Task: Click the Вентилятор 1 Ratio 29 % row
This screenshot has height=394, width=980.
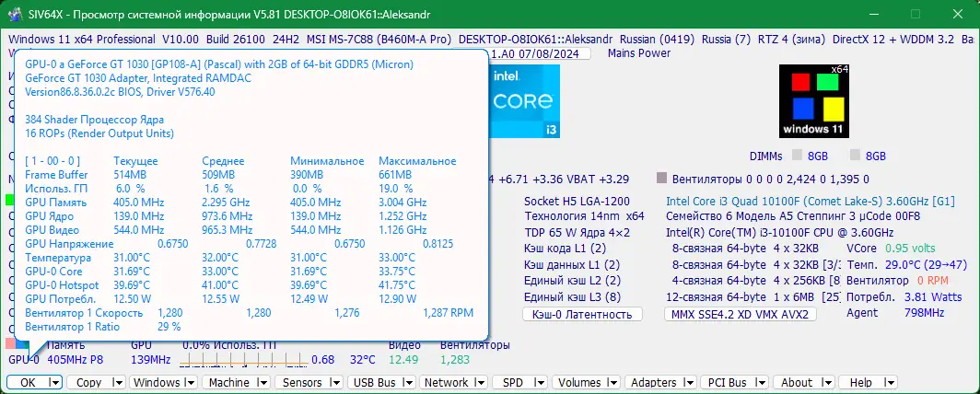Action: pyautogui.click(x=103, y=327)
